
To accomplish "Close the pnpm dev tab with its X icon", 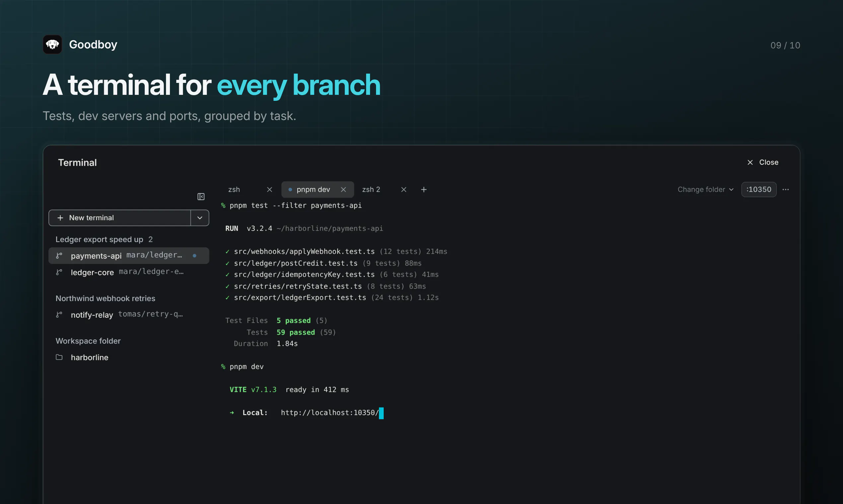I will [x=343, y=190].
